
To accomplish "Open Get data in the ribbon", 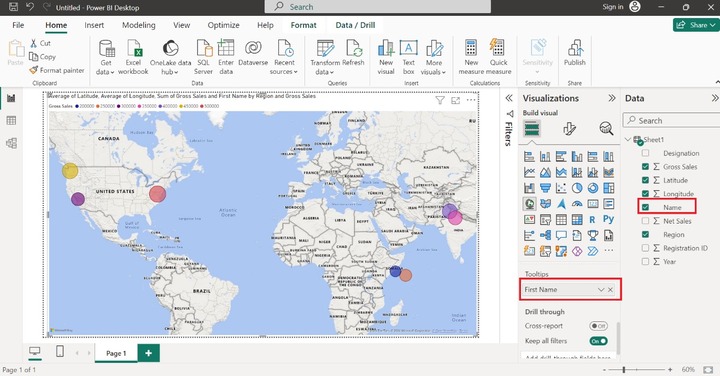I will [x=106, y=57].
